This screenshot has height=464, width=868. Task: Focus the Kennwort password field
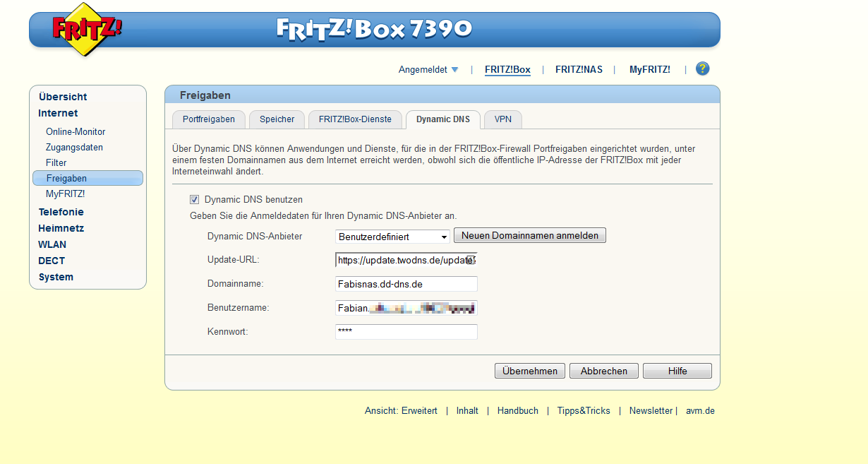406,332
